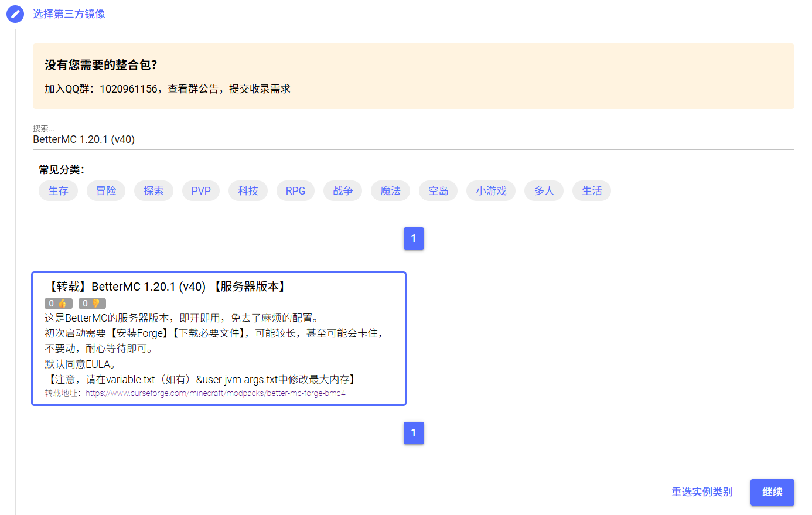Click the pencil edit step icon
The height and width of the screenshot is (515, 812).
coord(15,14)
